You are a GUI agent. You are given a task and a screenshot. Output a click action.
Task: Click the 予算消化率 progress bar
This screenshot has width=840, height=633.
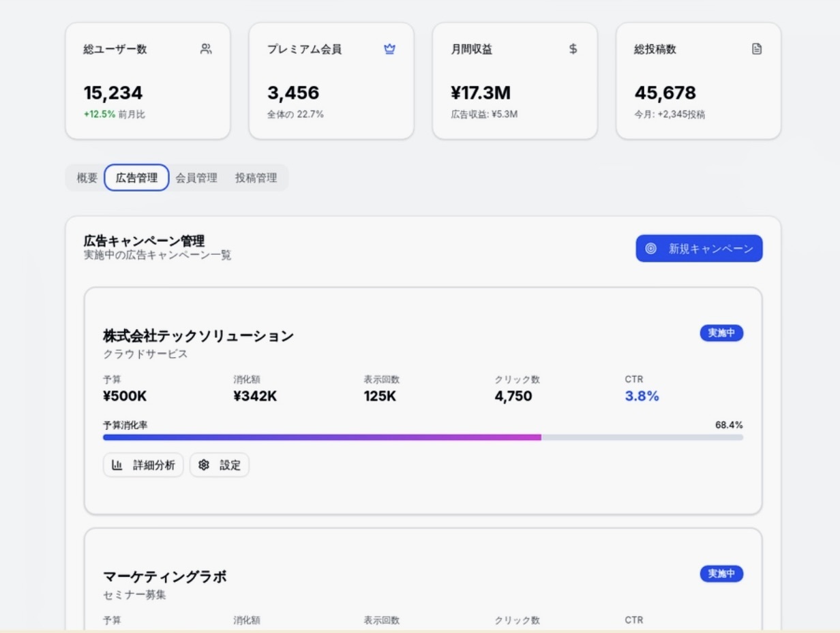click(x=423, y=437)
